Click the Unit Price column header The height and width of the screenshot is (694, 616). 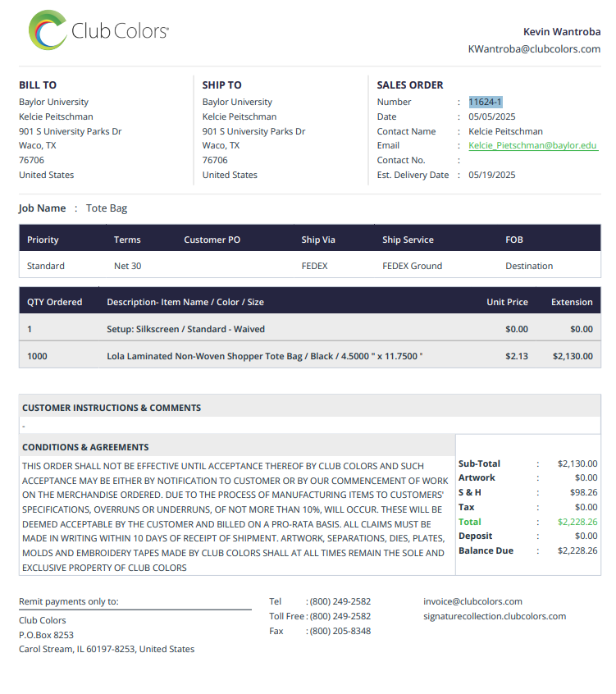click(507, 302)
